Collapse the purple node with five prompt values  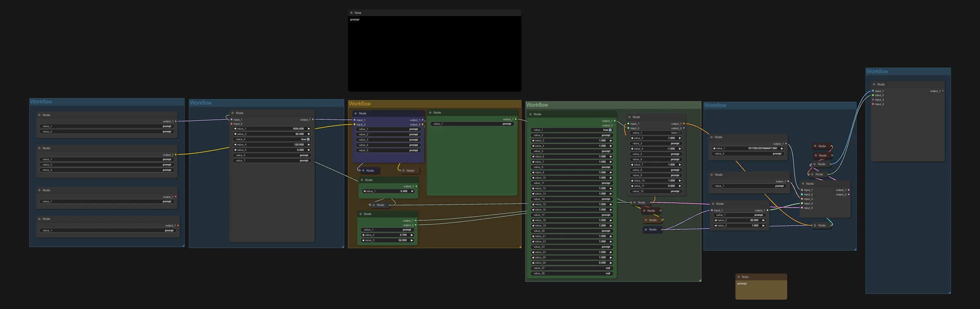[356, 113]
